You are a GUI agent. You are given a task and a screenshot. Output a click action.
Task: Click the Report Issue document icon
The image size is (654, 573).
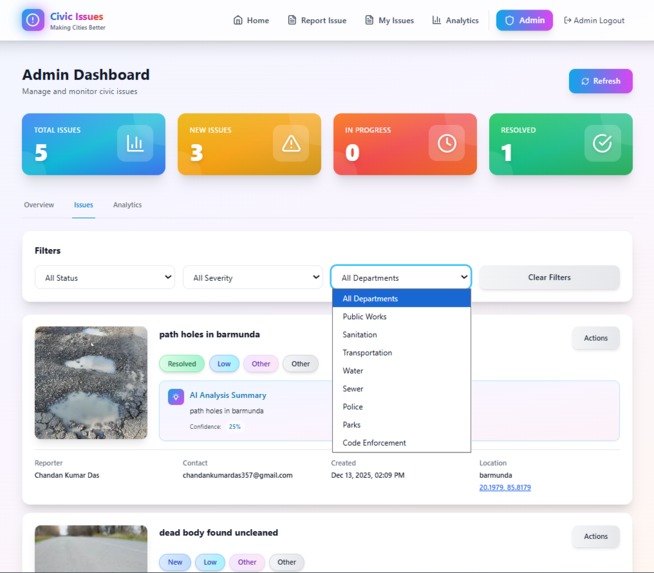tap(292, 20)
